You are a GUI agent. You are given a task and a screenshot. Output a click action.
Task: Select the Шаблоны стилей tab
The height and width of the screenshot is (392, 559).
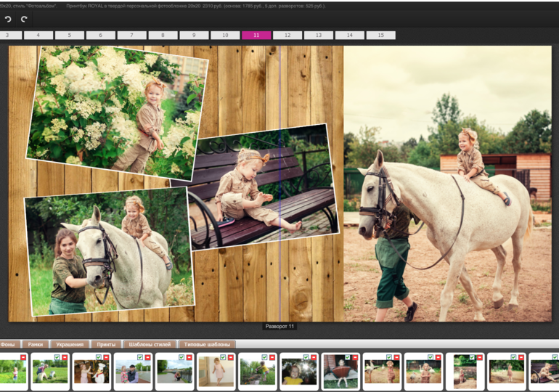(149, 344)
